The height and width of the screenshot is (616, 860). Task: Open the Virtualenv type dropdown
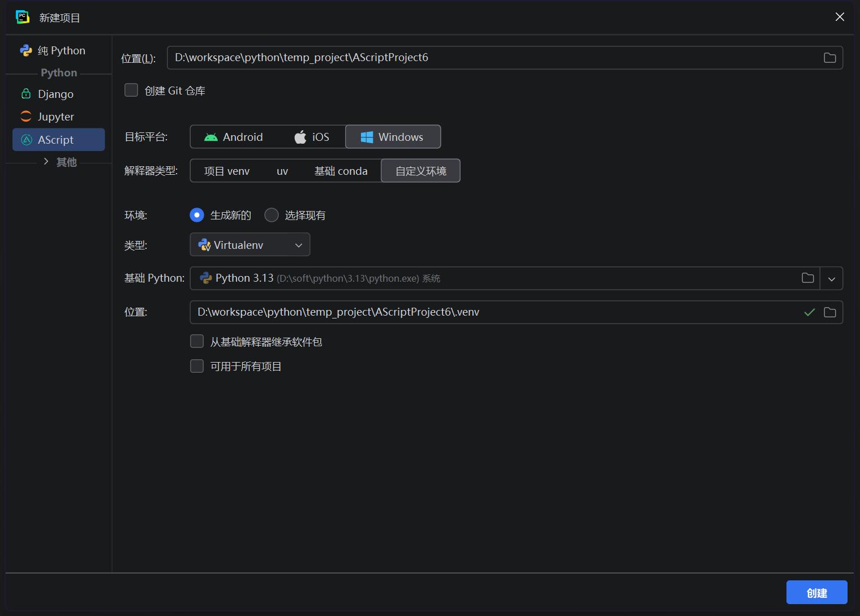250,245
